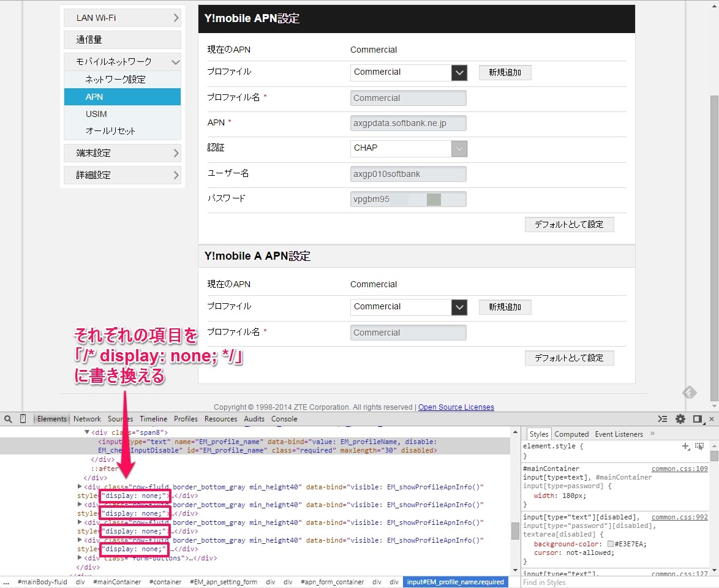This screenshot has width=719, height=588.
Task: Click the new style rule plus icon
Action: coord(686,447)
